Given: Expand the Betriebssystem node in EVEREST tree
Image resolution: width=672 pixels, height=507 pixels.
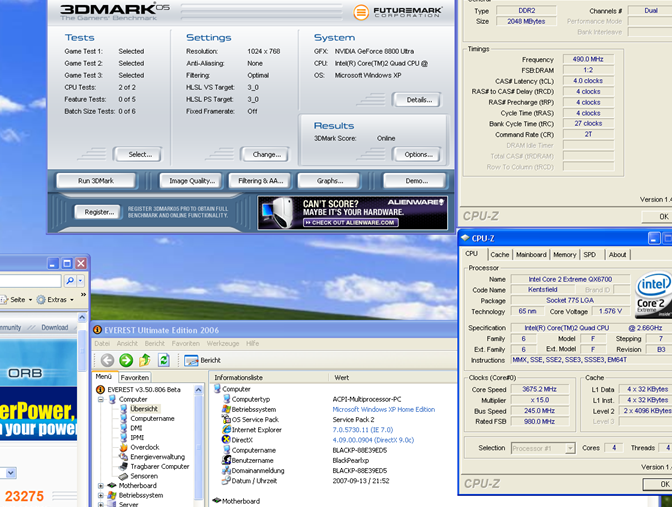Looking at the screenshot, I should click(101, 495).
